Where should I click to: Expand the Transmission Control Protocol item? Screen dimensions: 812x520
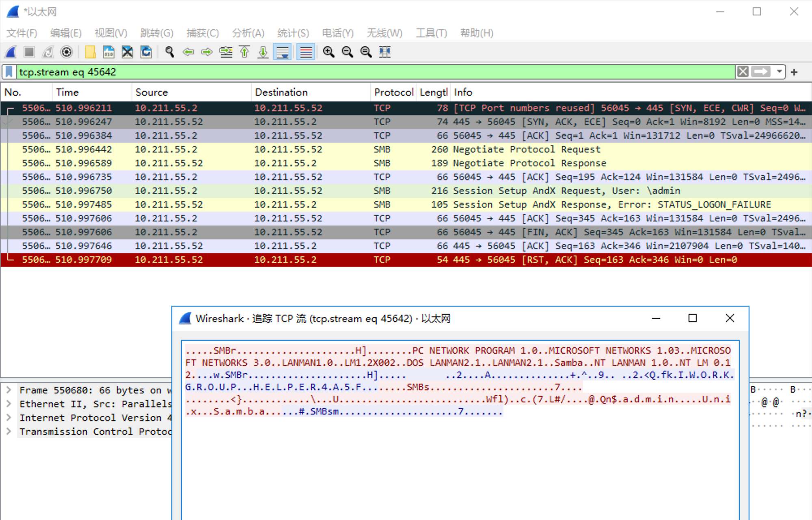point(9,431)
